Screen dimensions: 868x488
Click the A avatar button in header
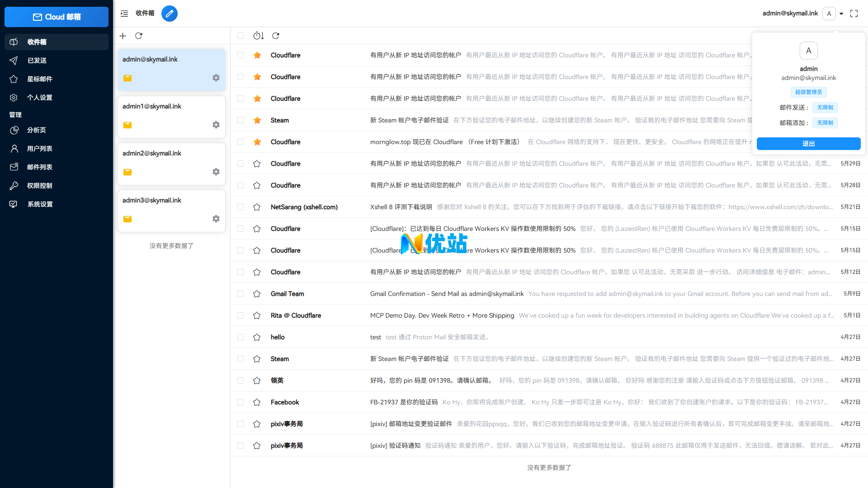coord(829,14)
